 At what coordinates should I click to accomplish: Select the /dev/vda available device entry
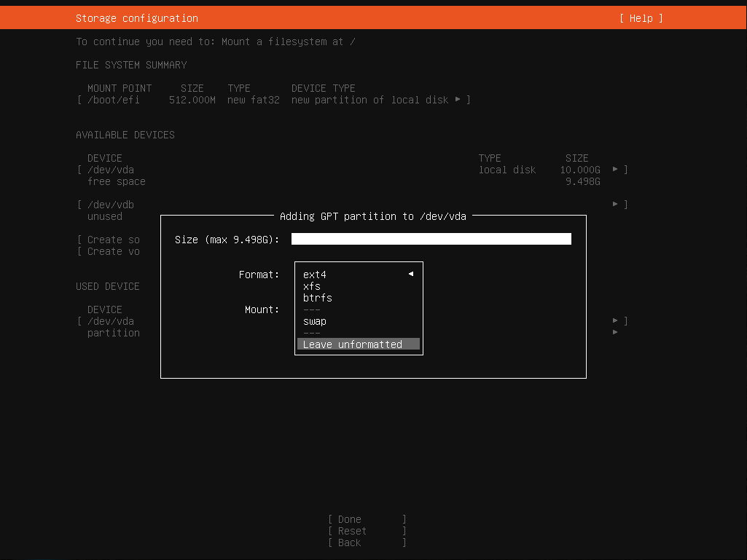[111, 170]
